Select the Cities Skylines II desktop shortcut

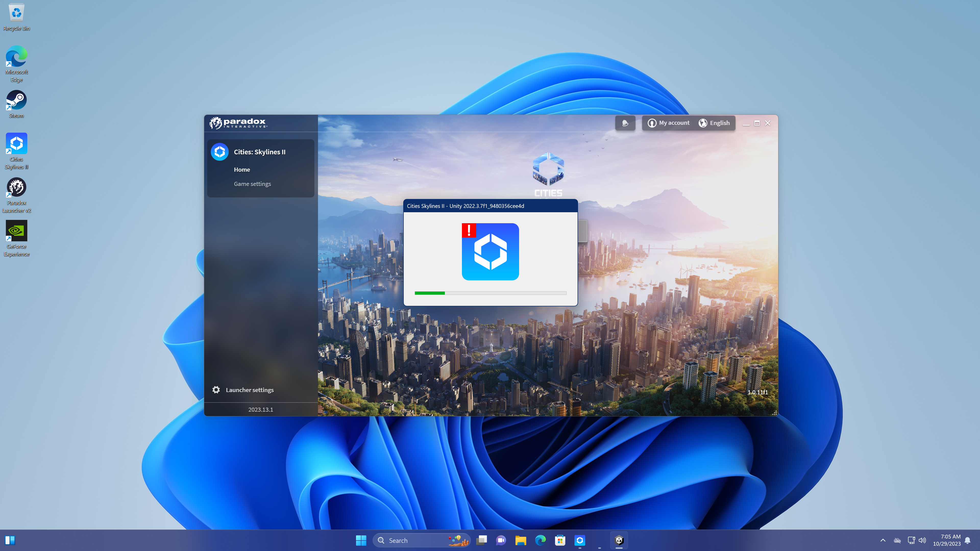pos(16,151)
